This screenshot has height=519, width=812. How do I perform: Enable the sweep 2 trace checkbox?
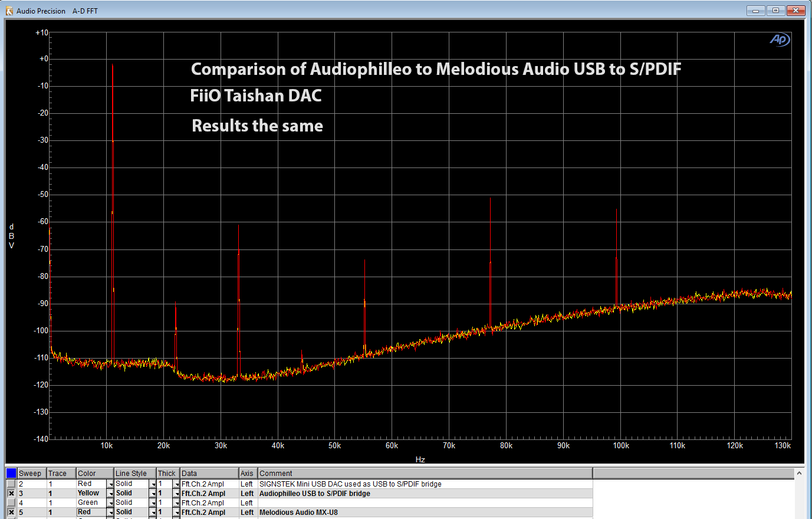point(11,484)
